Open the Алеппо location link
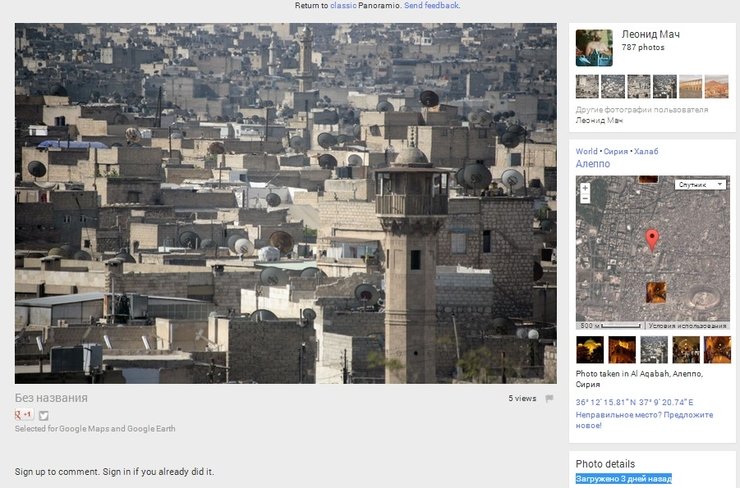The width and height of the screenshot is (740, 488). click(x=593, y=164)
